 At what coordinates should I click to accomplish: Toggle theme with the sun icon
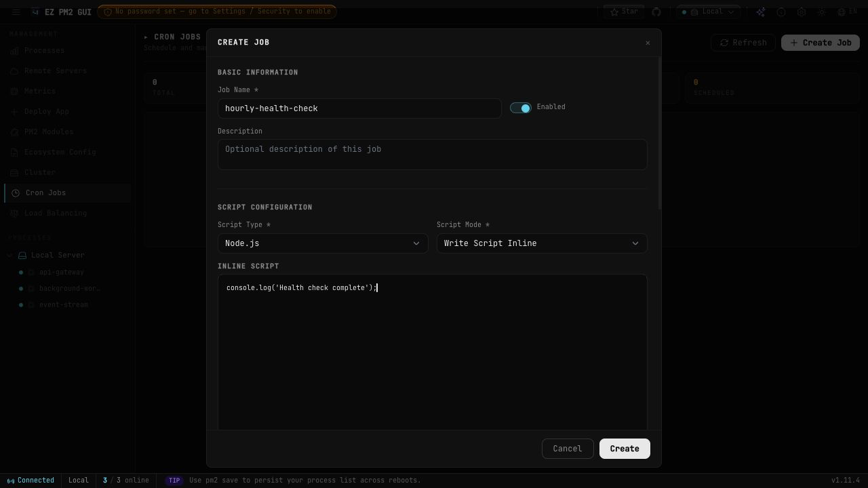(822, 12)
